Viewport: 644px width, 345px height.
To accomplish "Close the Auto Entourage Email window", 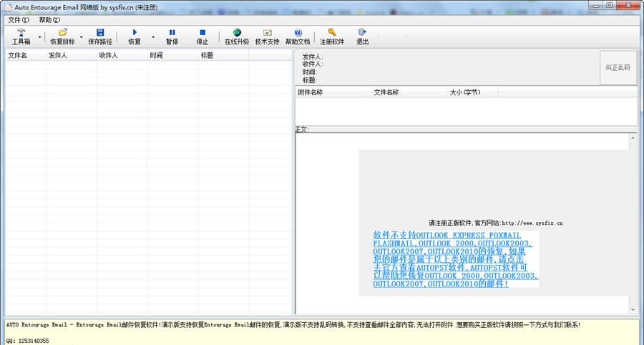I will 629,5.
